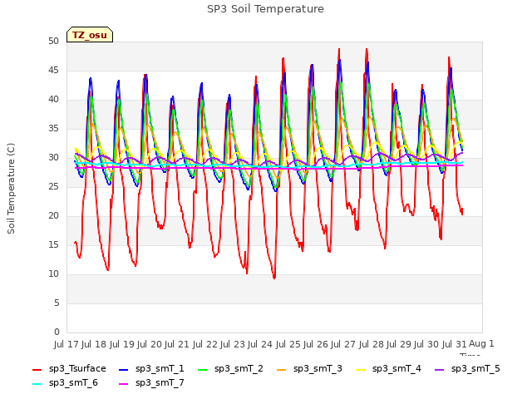
Task: Click the 10 y-axis tick label
Action: [53, 273]
